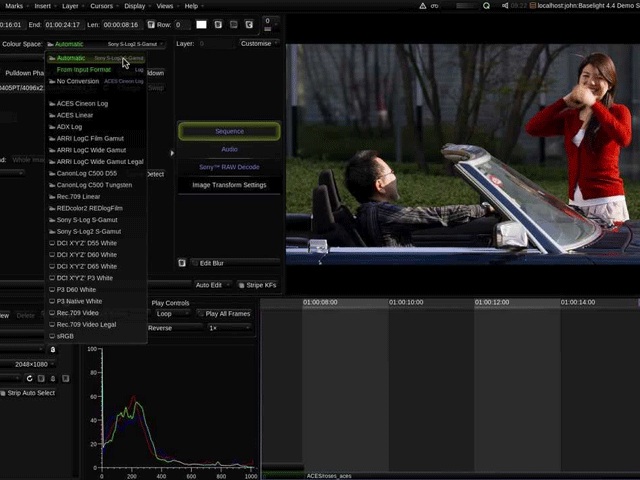Open the Cursors menu
Image resolution: width=640 pixels, height=480 pixels.
[101, 6]
